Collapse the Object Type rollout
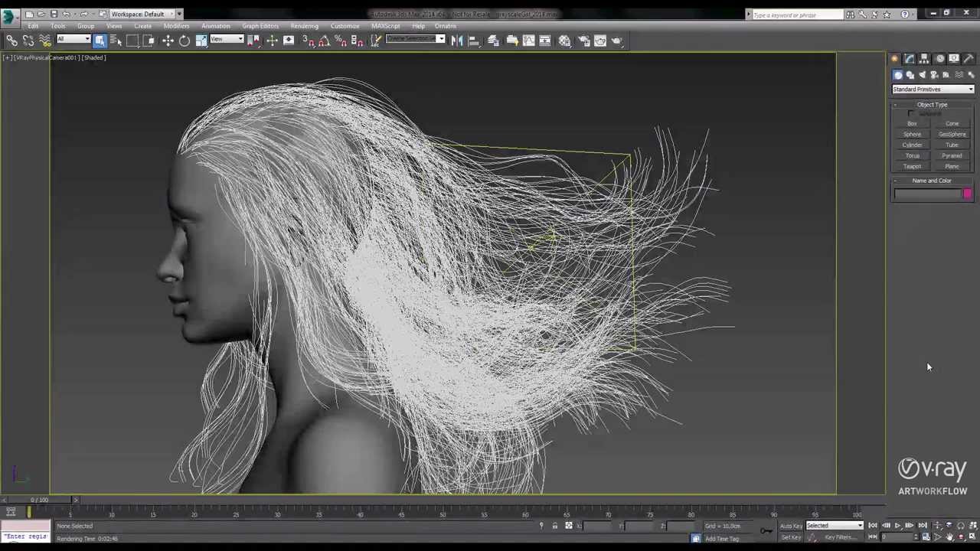This screenshot has width=980, height=551. [x=932, y=105]
